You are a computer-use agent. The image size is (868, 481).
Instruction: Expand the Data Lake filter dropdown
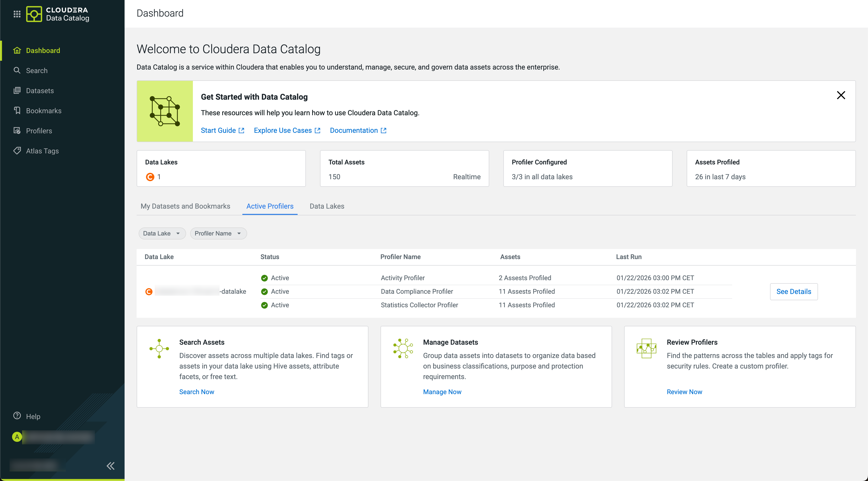(x=162, y=233)
